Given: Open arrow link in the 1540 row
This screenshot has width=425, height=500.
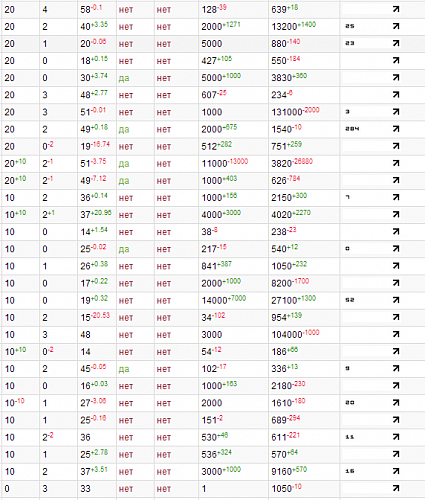Looking at the screenshot, I should pos(396,129).
